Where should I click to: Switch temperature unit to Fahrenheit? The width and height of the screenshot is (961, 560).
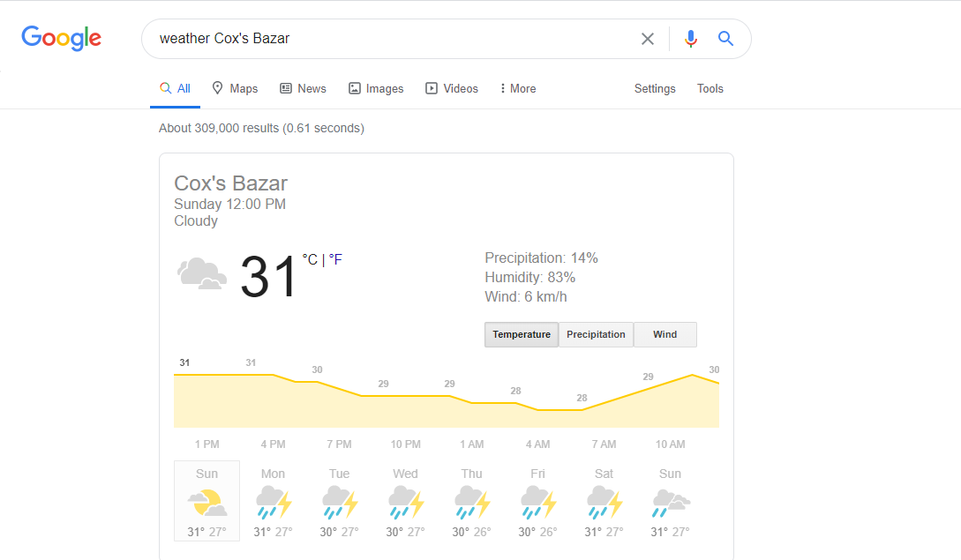[335, 259]
